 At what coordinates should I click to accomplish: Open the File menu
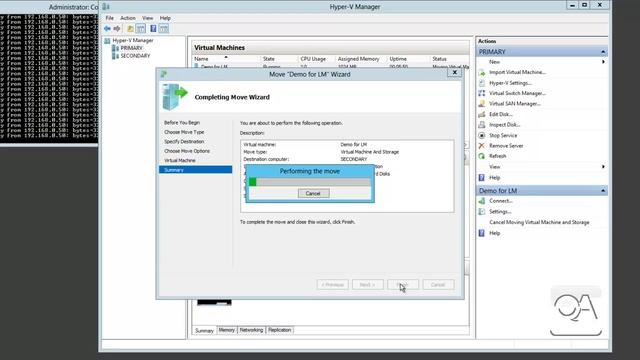110,18
